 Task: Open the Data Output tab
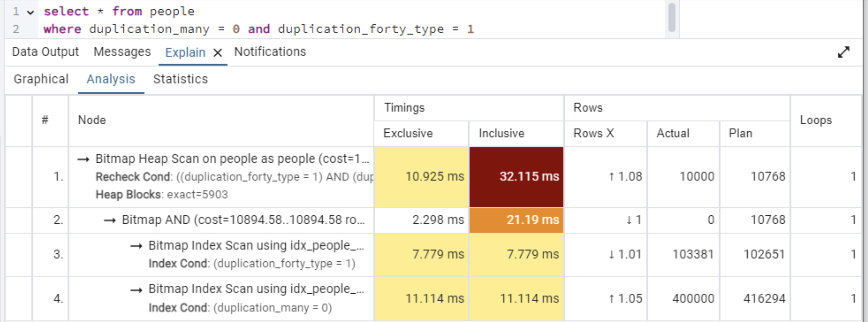[45, 52]
